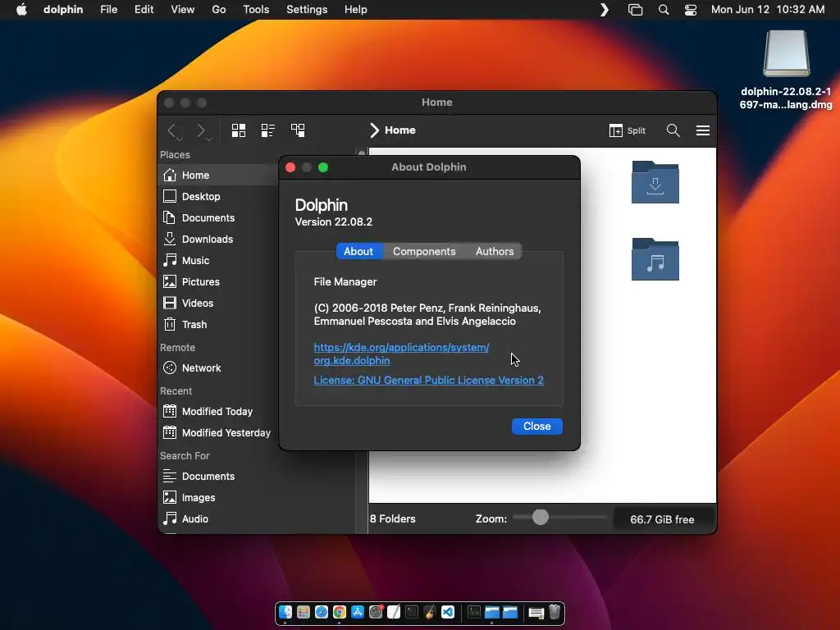Open the dolphin application menu
Image resolution: width=840 pixels, height=630 pixels.
point(63,10)
